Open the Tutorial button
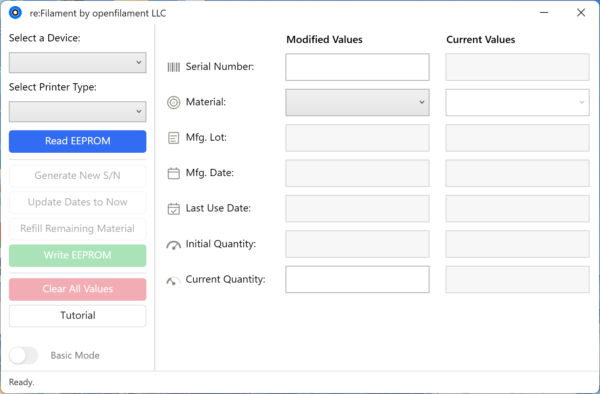Viewport: 600px width, 394px height. click(x=78, y=316)
